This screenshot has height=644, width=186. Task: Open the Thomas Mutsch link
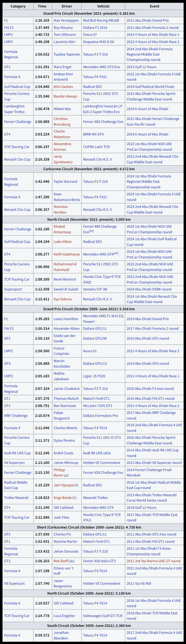pyautogui.click(x=66, y=398)
